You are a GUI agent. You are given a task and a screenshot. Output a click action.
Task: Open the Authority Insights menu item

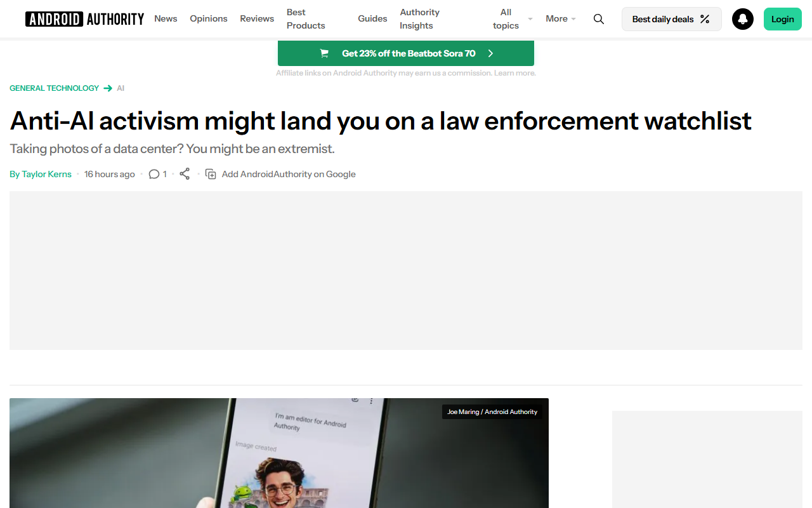[x=420, y=19]
